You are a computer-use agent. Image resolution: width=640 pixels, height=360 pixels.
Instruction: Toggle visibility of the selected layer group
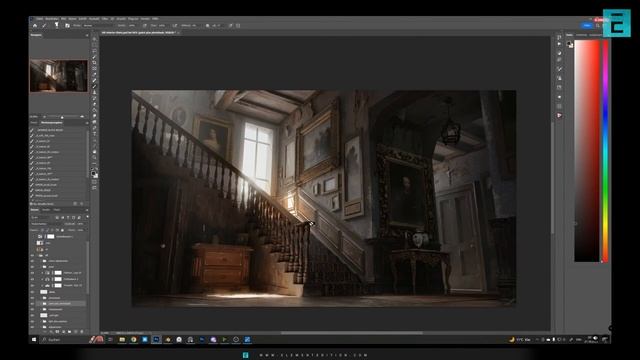[32, 304]
